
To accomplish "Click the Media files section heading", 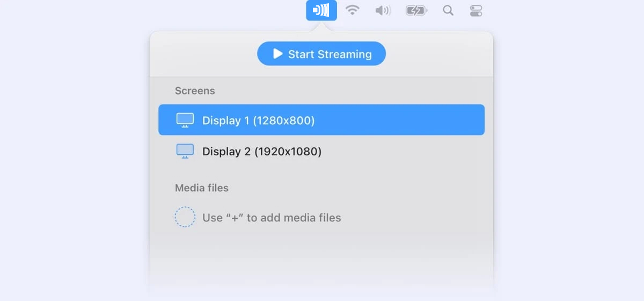I will tap(202, 188).
